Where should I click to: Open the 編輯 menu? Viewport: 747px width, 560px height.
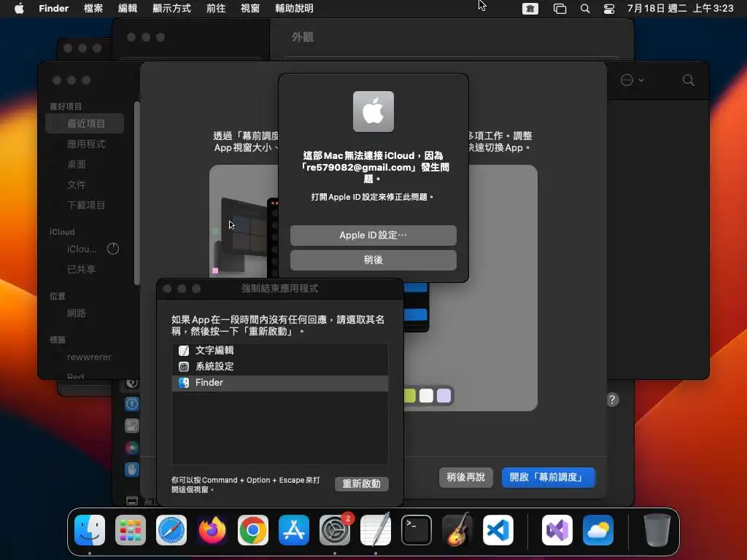(x=128, y=8)
